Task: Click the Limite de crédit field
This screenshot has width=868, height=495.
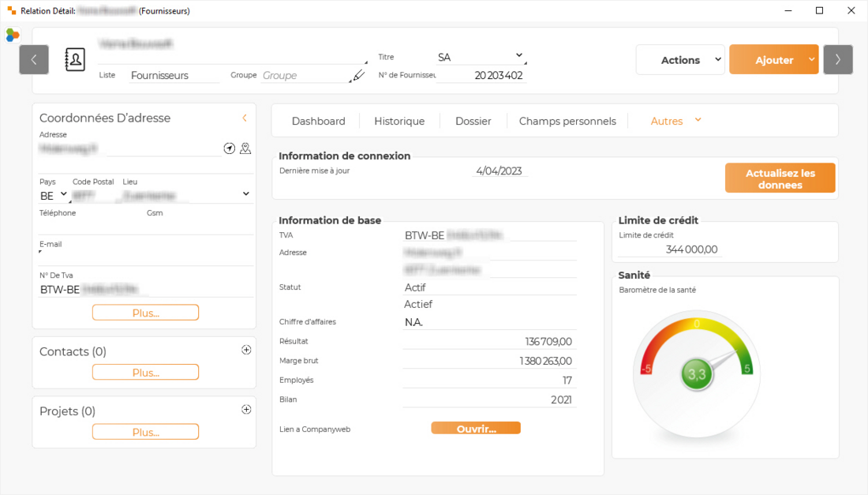Action: [x=669, y=249]
